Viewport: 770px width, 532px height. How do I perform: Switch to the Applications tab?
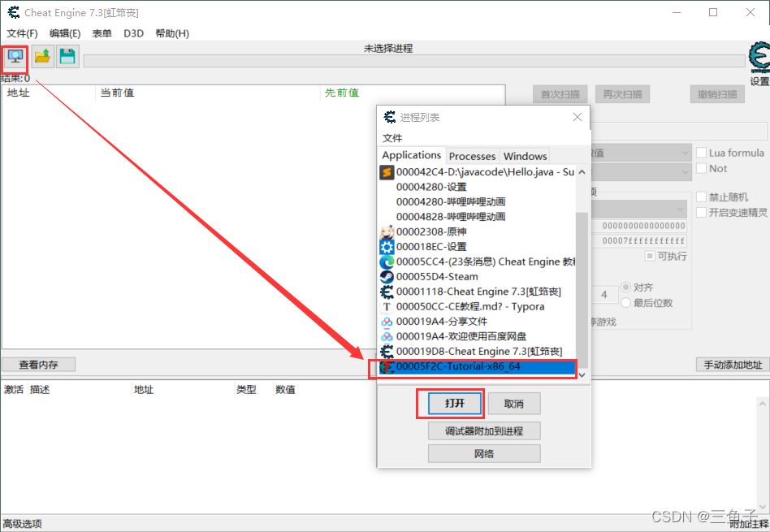[412, 155]
